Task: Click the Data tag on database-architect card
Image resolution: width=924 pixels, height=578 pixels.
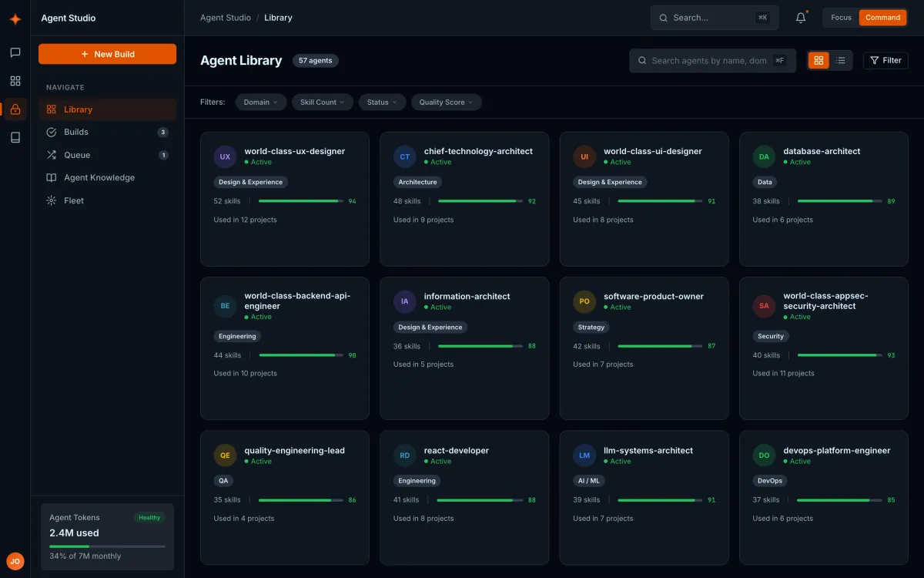Action: (x=765, y=183)
